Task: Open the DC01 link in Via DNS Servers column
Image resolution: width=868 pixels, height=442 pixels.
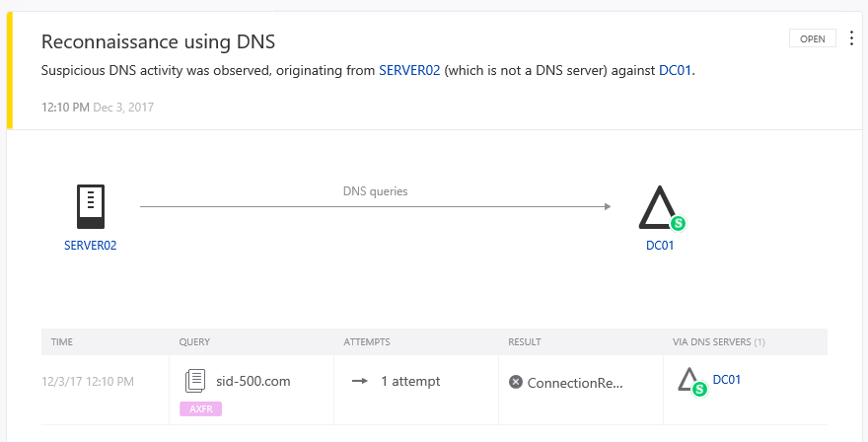Action: coord(727,379)
